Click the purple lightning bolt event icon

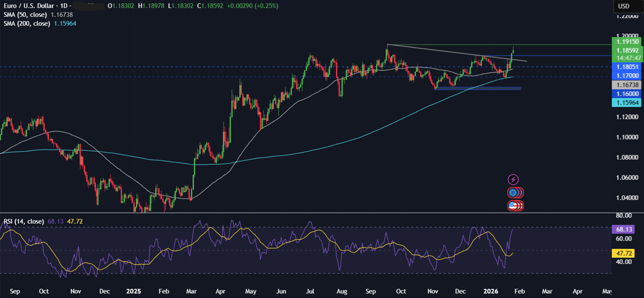[x=513, y=180]
